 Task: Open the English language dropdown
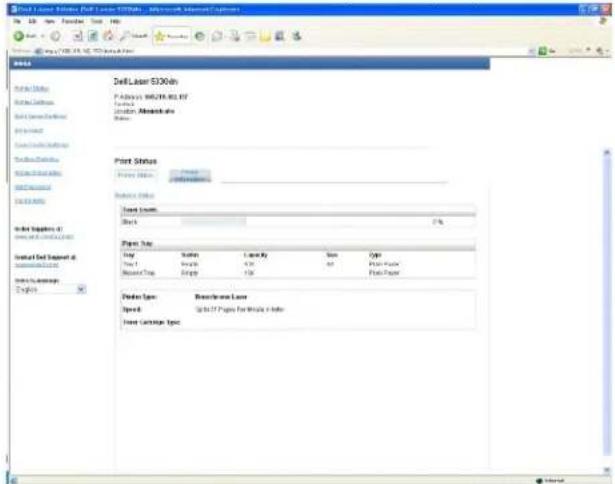[50, 289]
